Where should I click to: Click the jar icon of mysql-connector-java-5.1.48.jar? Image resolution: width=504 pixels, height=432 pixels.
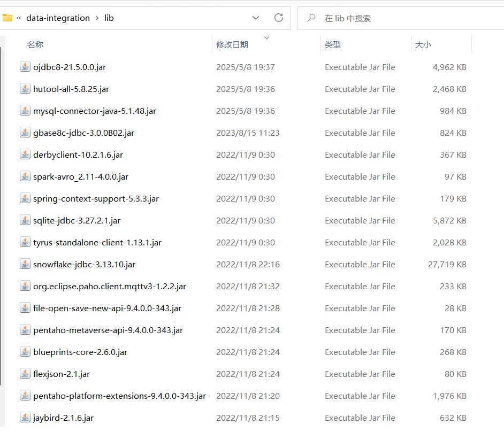[x=25, y=111]
